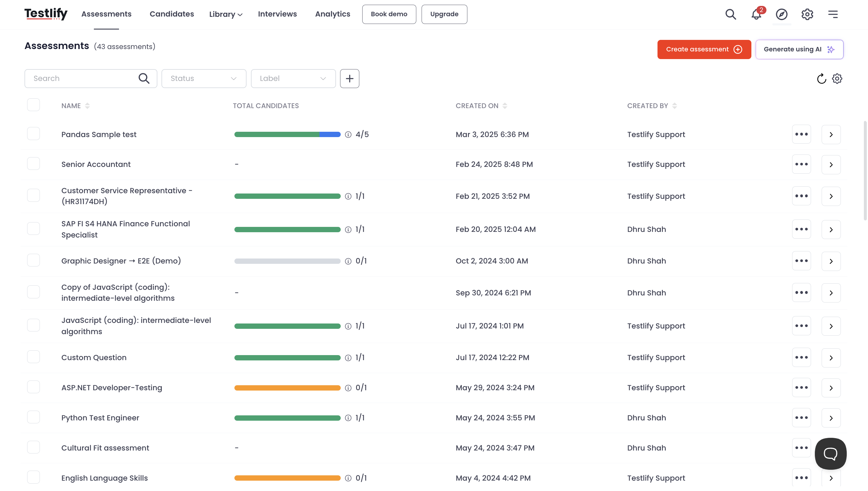
Task: Select all assessments with header checkbox
Action: point(33,105)
